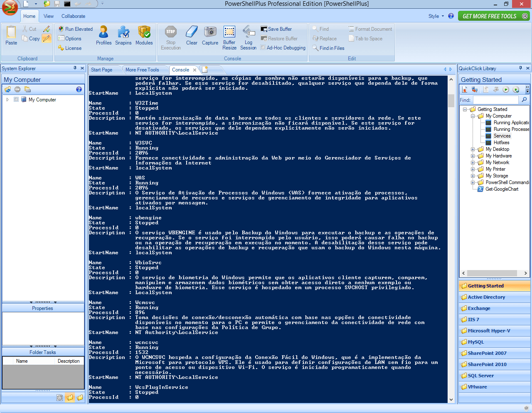This screenshot has width=532, height=413.
Task: Check the My Computer checkbox in System Explorer
Action: [x=16, y=99]
